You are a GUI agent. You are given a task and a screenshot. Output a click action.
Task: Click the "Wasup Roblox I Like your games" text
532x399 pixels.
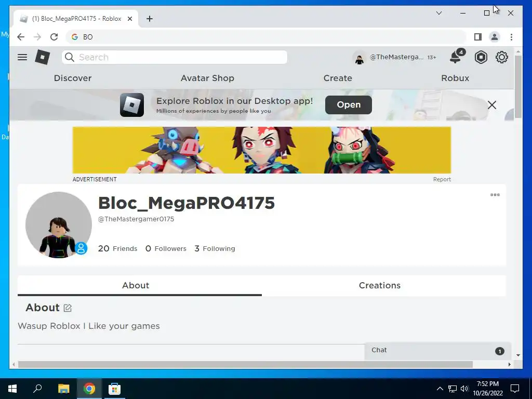point(88,326)
